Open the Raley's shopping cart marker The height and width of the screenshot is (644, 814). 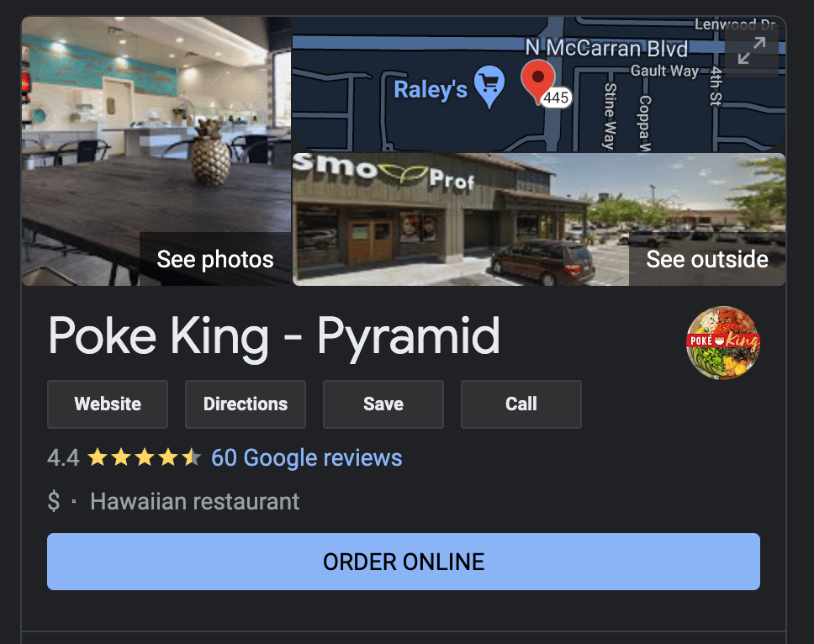(x=489, y=86)
